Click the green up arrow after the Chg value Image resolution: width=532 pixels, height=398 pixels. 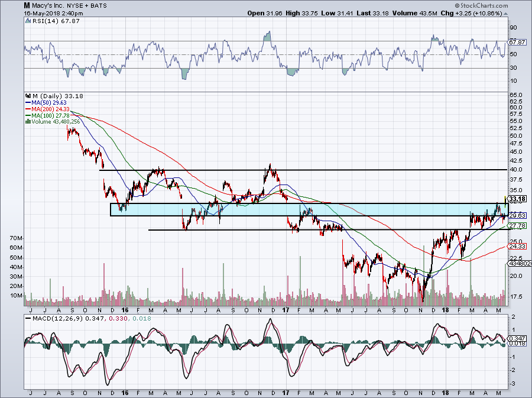coord(506,14)
